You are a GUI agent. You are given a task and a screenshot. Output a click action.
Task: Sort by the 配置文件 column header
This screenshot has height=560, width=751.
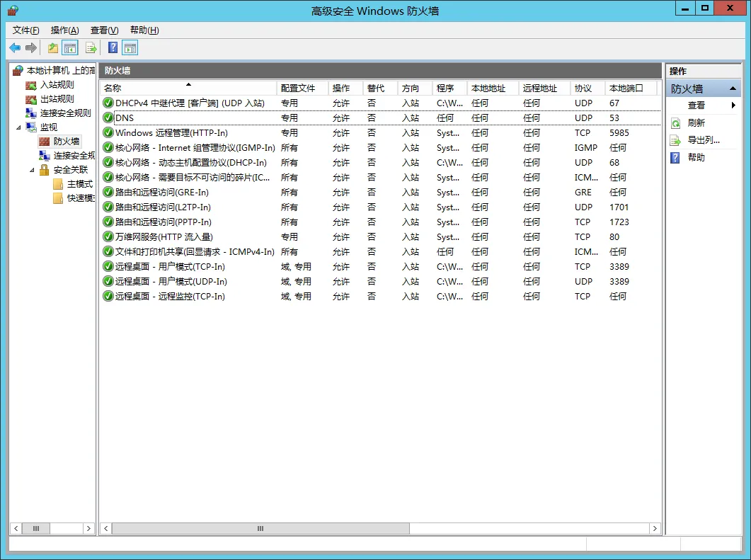(x=302, y=88)
